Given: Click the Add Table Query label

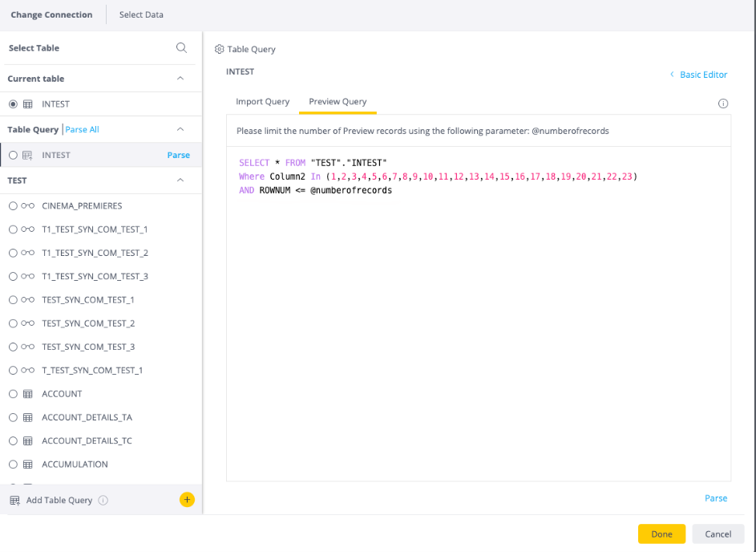Looking at the screenshot, I should pyautogui.click(x=59, y=501).
